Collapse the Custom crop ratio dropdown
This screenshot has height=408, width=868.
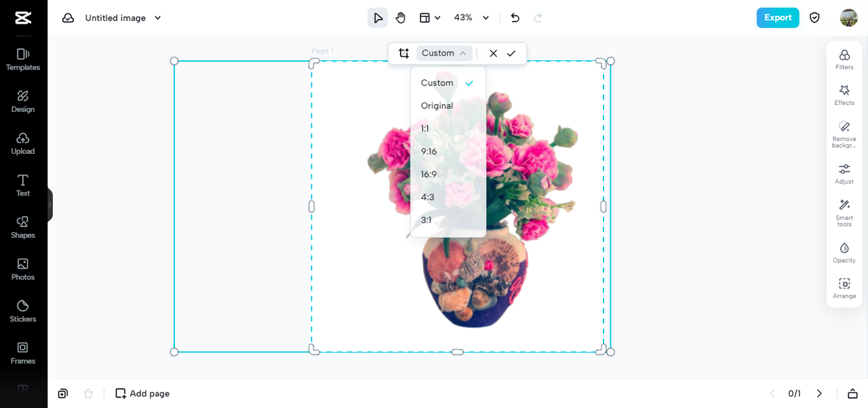coord(444,53)
